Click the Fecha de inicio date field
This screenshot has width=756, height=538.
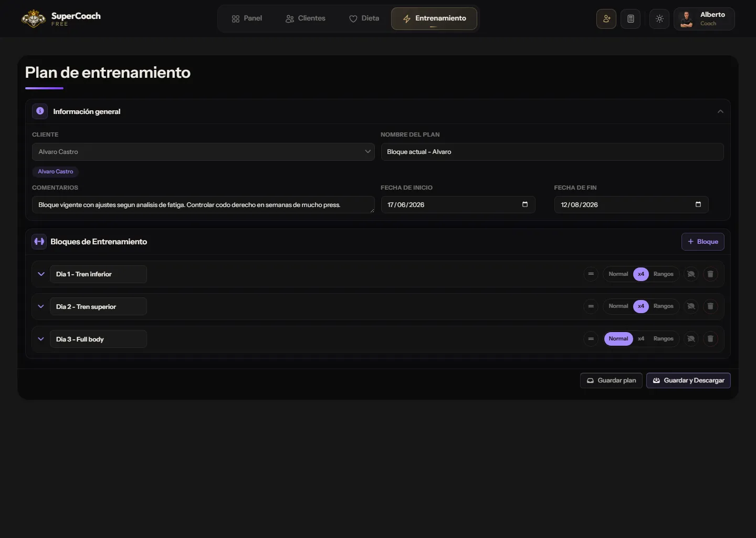coord(458,205)
